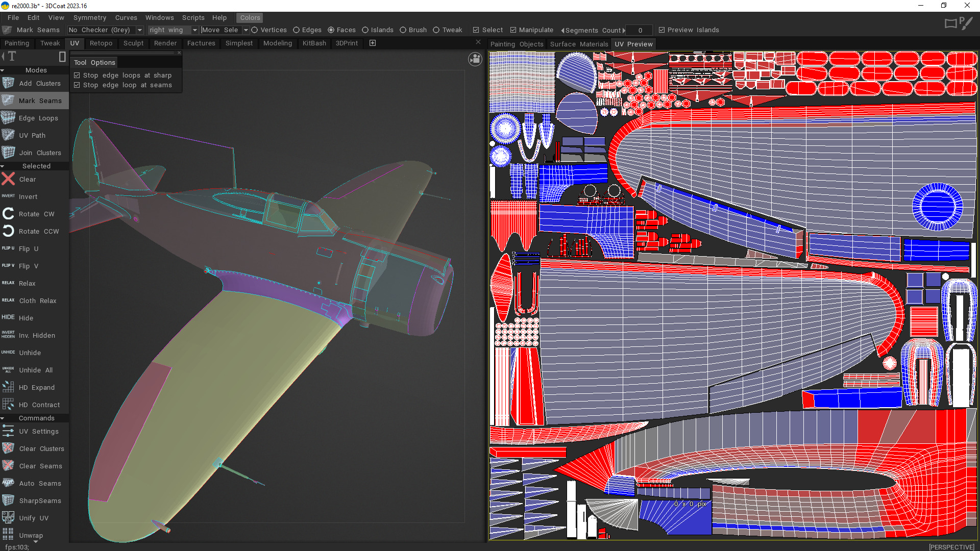Click the Relax icon
Viewport: 980px width, 551px height.
click(x=8, y=283)
